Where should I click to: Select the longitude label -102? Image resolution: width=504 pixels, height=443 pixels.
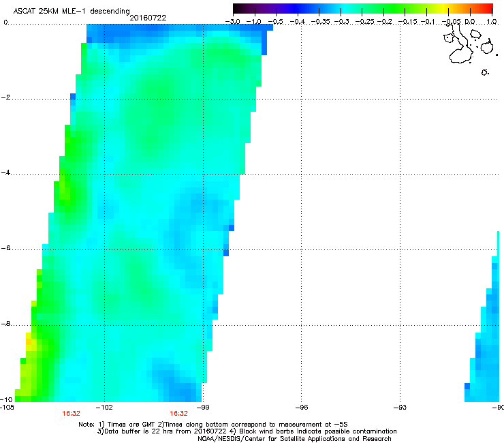pyautogui.click(x=104, y=408)
